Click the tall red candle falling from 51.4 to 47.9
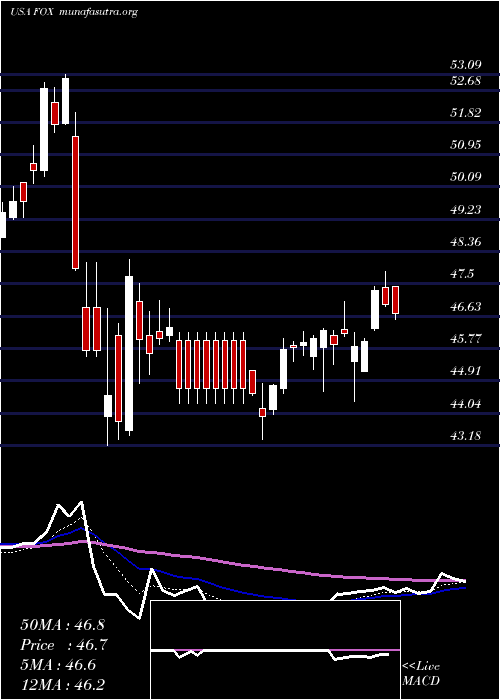This screenshot has height=700, width=500. [x=75, y=202]
